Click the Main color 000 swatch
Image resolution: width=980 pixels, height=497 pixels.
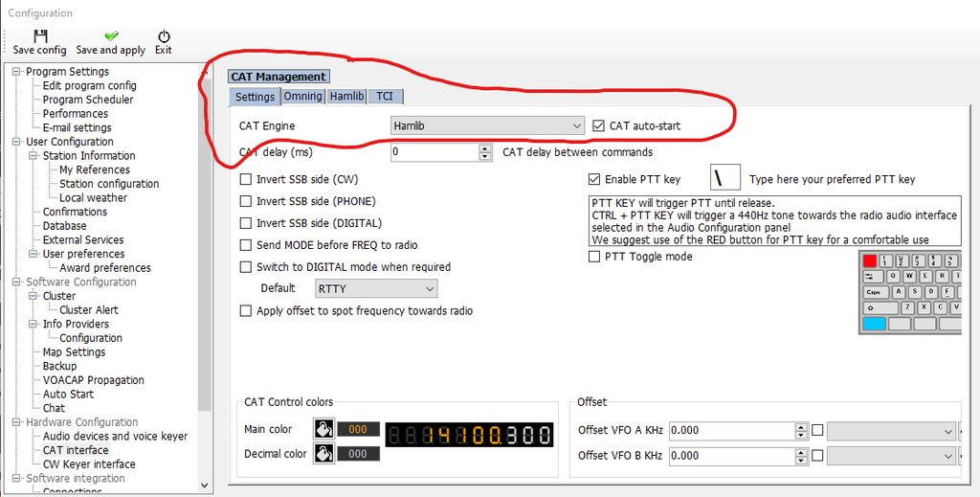[x=358, y=429]
